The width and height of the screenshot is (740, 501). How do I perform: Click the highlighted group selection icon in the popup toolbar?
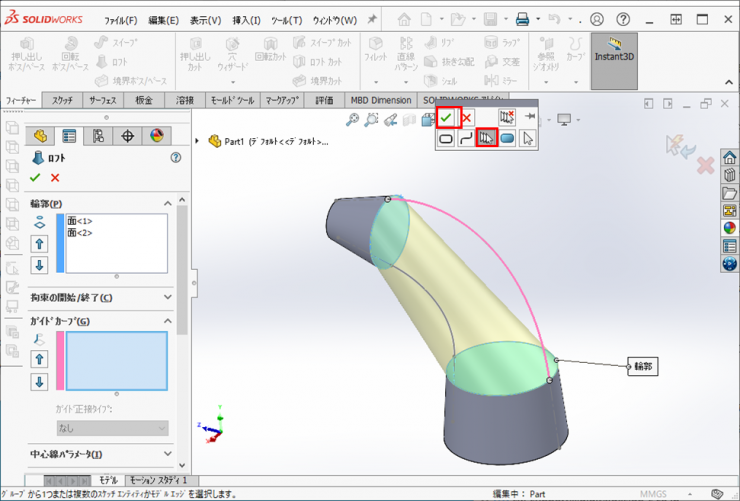click(x=487, y=138)
